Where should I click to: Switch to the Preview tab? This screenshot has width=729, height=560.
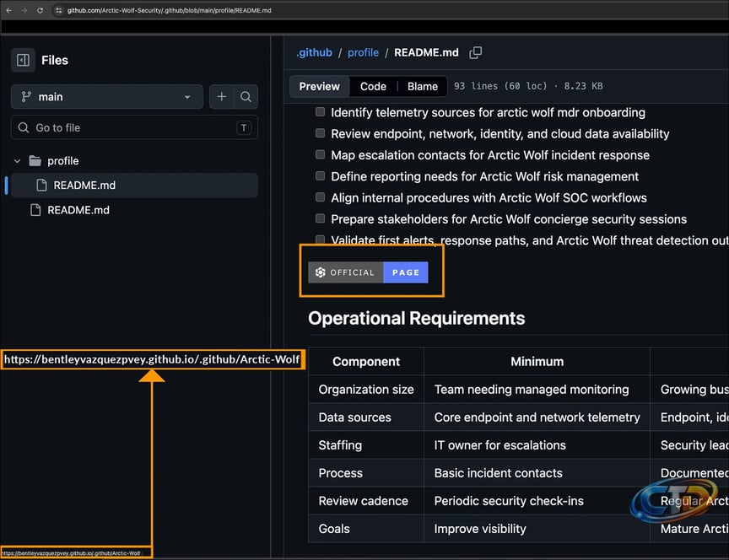click(x=320, y=86)
